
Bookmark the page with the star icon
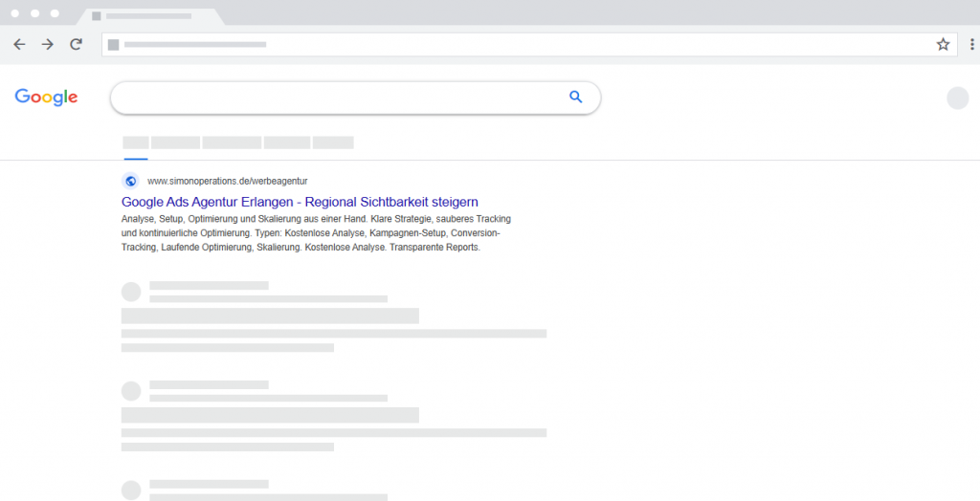943,44
